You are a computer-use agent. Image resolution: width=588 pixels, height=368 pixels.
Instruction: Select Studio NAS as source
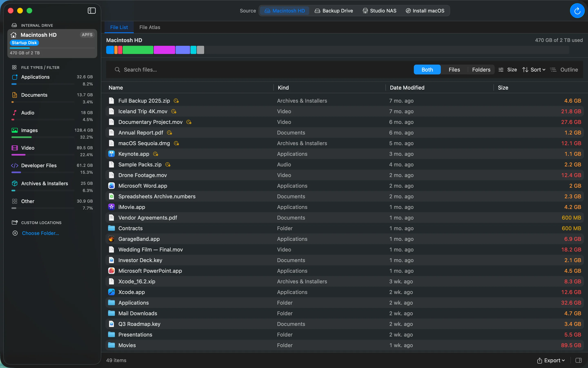(x=380, y=11)
